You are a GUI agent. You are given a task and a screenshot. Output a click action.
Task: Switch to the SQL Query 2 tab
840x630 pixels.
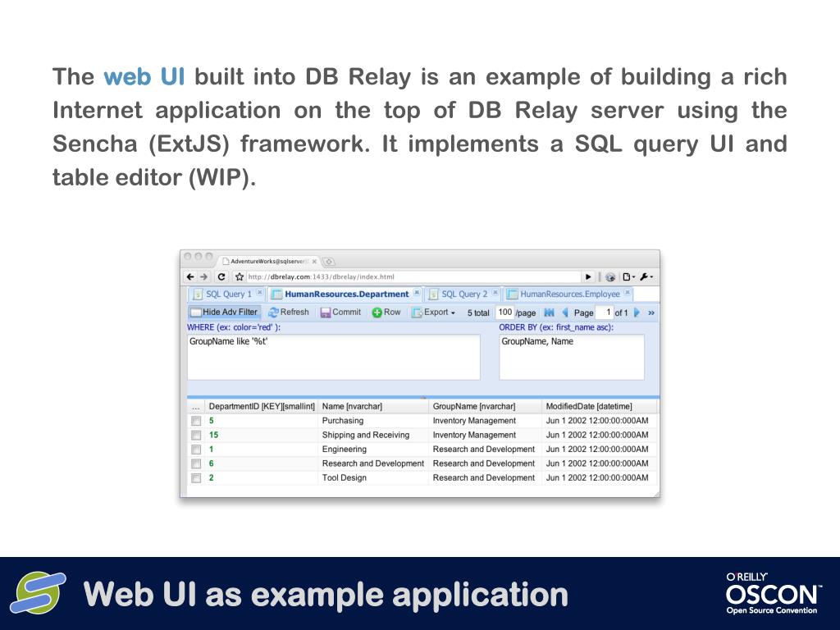tap(464, 294)
